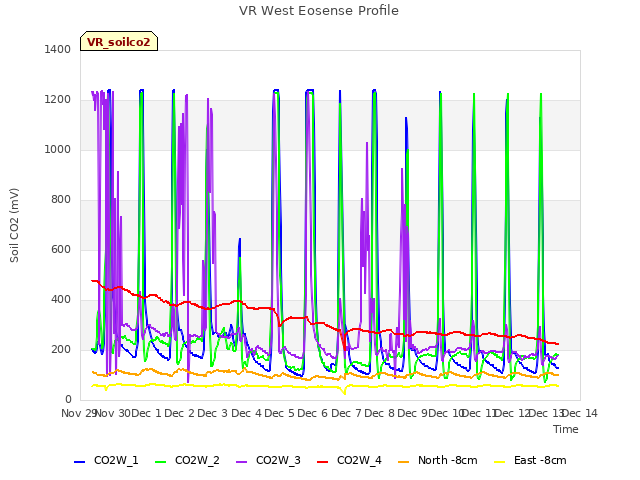Click the 400 y-axis tick label
Viewport: 640px width, 480px height.
point(61,300)
